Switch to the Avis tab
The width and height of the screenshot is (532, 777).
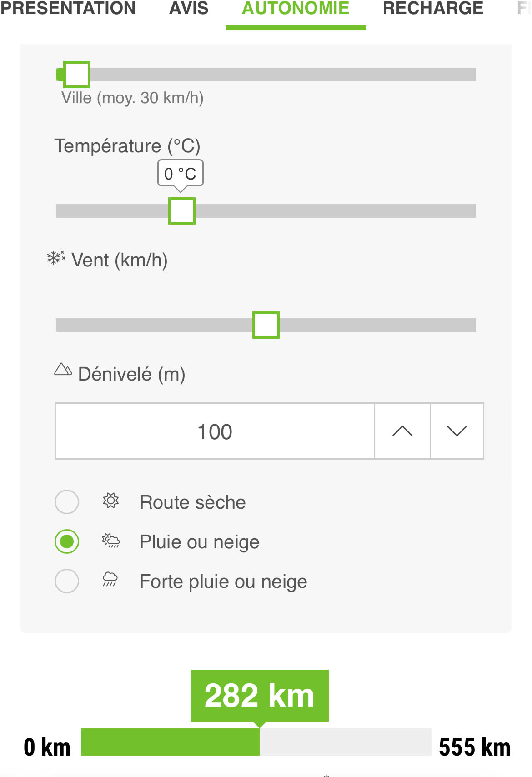189,8
